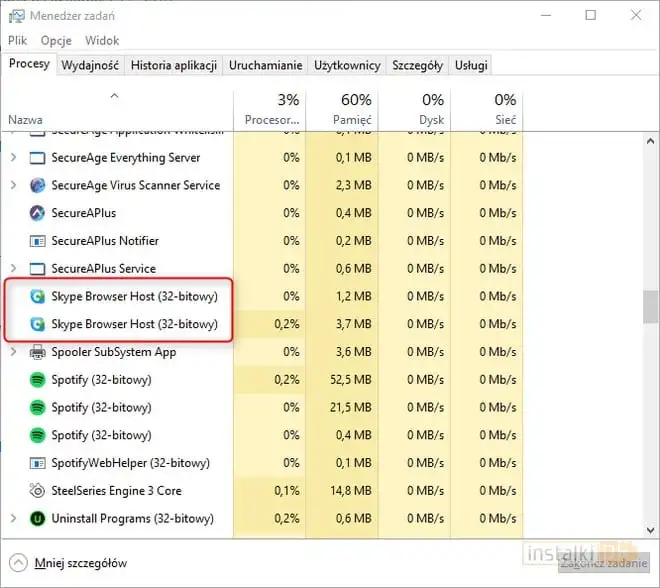The height and width of the screenshot is (588, 660).
Task: Click the Uninstall Programs green icon
Action: pos(38,519)
